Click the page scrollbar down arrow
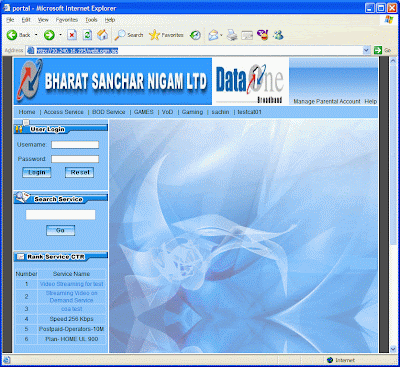400x367 pixels. (393, 349)
